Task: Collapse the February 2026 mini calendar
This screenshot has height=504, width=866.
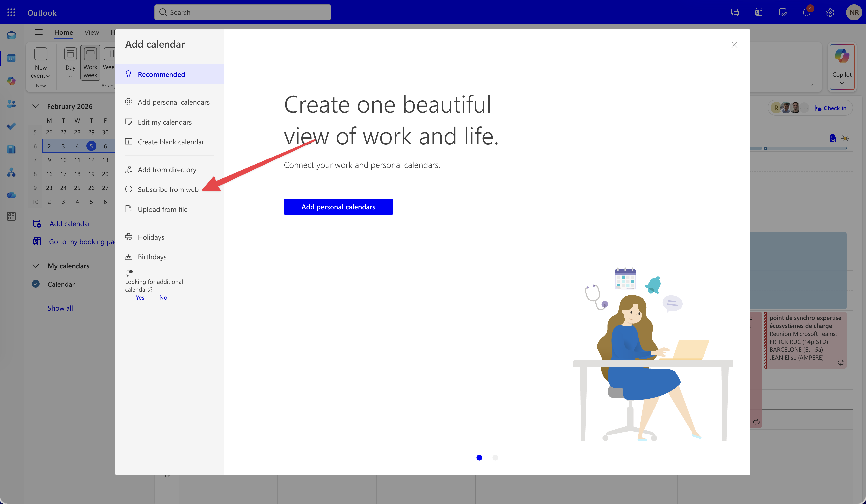Action: (x=36, y=106)
